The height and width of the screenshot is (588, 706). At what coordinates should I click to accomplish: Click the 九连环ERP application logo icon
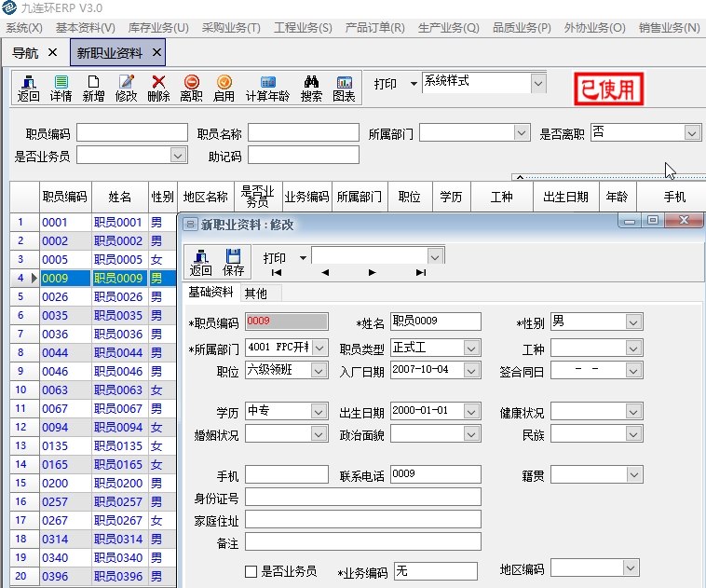point(9,7)
